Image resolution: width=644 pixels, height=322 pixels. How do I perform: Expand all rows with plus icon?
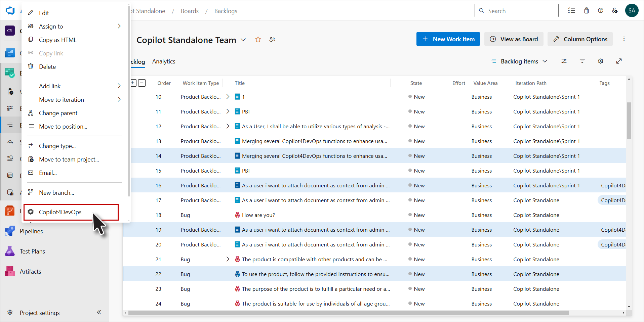pyautogui.click(x=133, y=83)
